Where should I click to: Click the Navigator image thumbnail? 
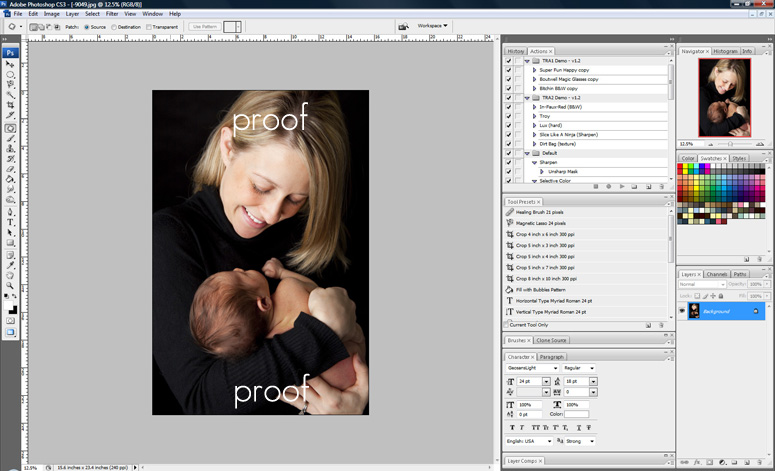(x=725, y=97)
